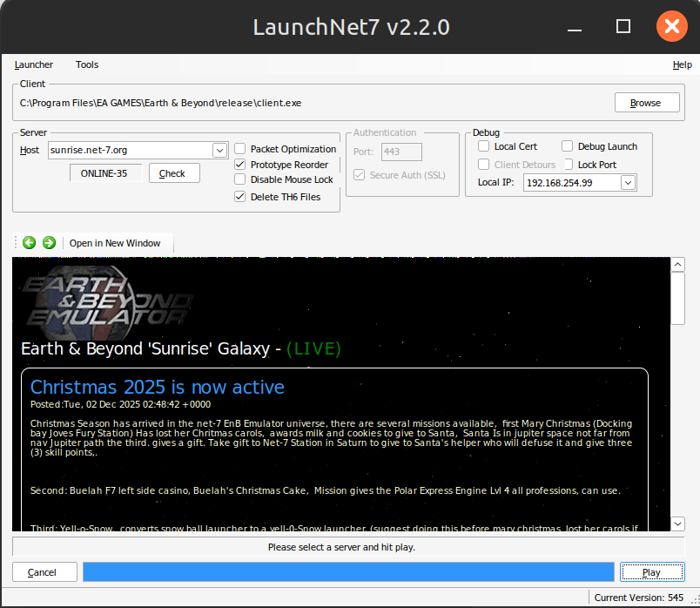Enable the Packet Optimization checkbox

coord(239,149)
